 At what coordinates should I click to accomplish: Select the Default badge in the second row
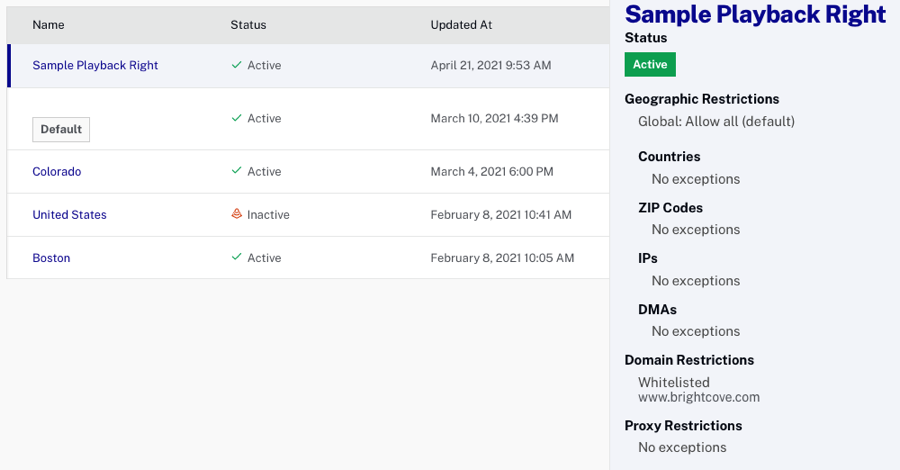click(61, 129)
